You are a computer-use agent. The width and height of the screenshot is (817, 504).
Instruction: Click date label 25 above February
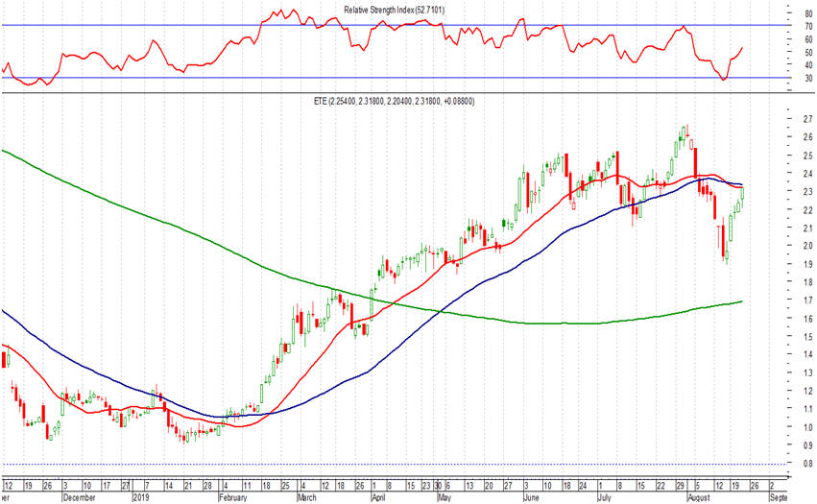tap(285, 486)
